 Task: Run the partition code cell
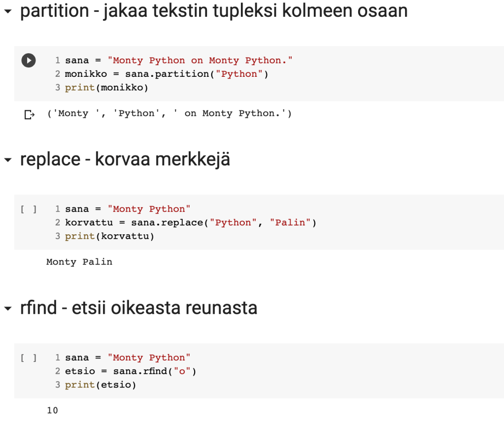click(29, 61)
